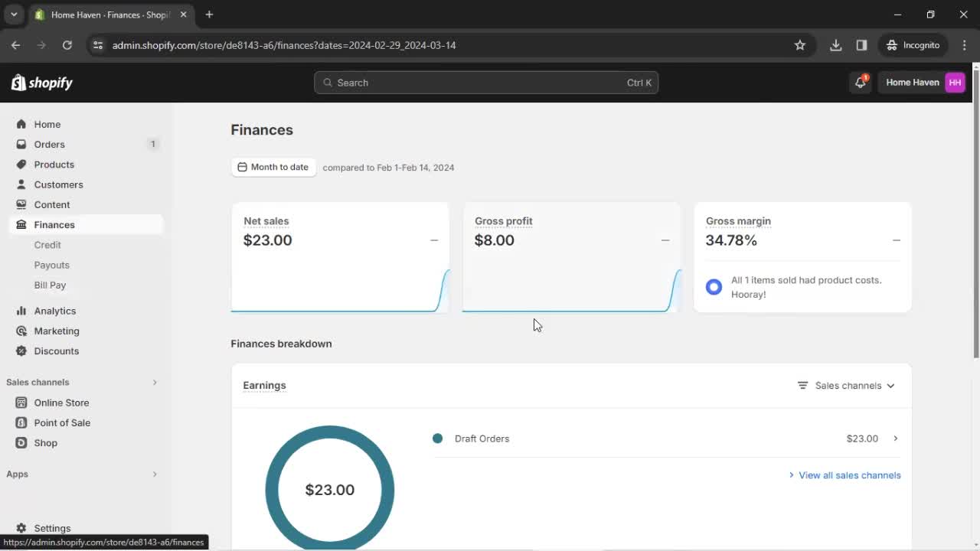Click the HH account avatar
Image resolution: width=980 pixels, height=551 pixels.
point(955,83)
